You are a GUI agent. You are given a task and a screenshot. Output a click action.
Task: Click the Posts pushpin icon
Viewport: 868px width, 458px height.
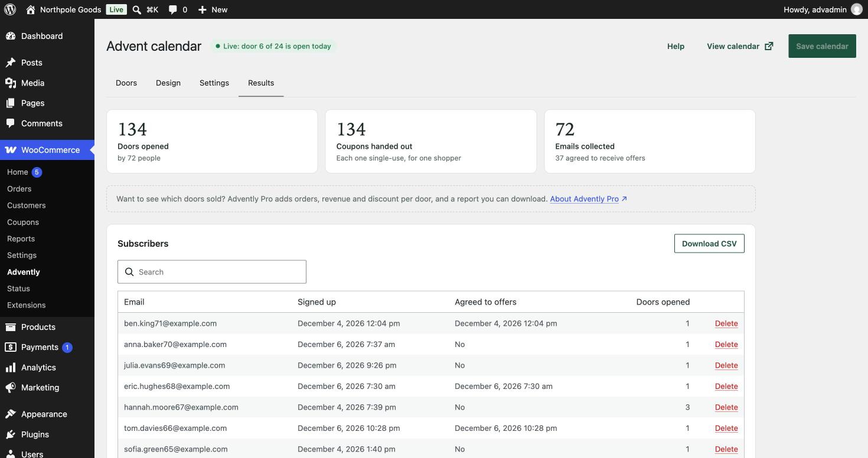point(11,63)
